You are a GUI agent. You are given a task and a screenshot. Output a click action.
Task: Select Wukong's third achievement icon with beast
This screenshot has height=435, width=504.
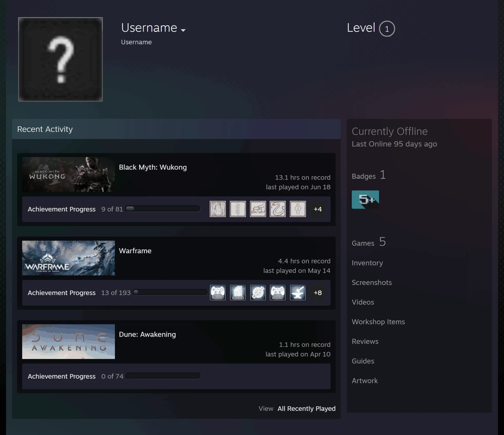pyautogui.click(x=258, y=209)
